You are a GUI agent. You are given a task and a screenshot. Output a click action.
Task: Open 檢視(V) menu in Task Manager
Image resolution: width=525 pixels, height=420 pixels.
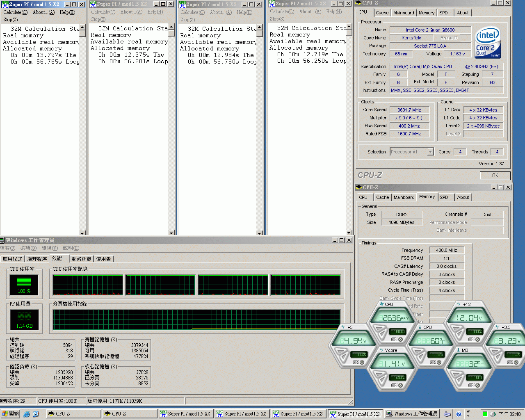[49, 248]
